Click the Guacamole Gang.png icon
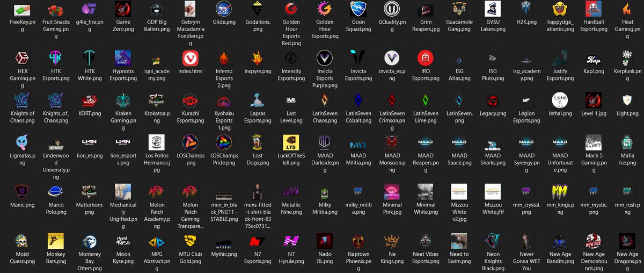 tap(459, 9)
